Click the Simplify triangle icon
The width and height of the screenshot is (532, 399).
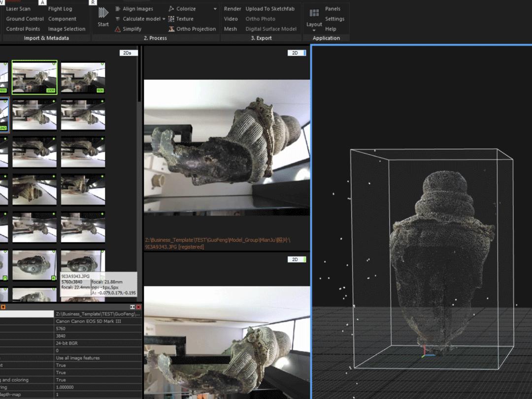click(x=118, y=29)
